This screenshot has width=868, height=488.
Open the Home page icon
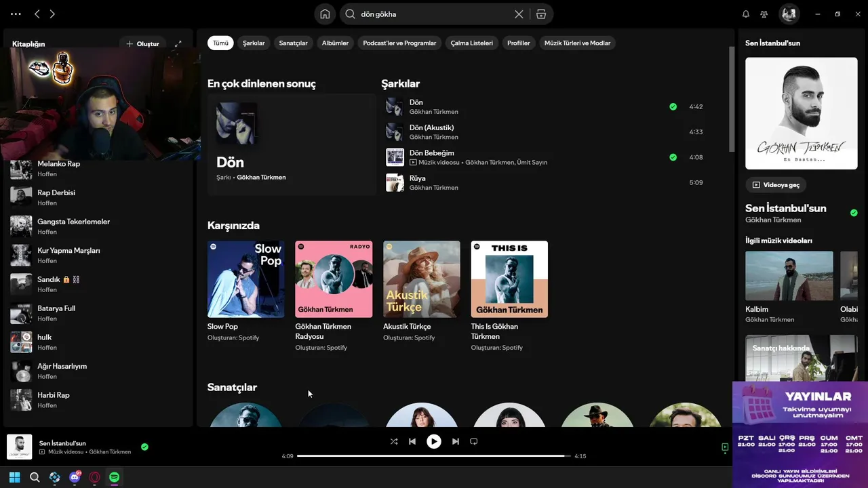pyautogui.click(x=325, y=14)
